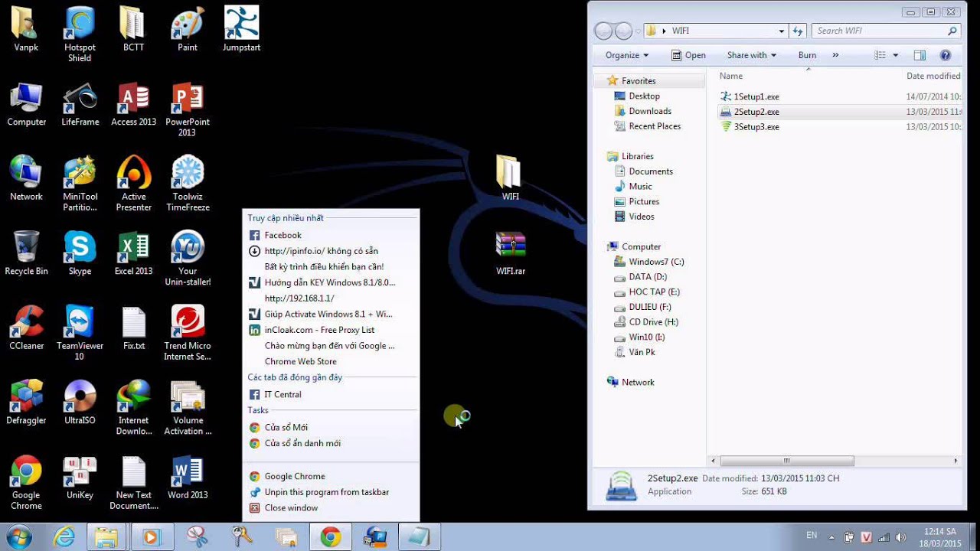Open Internet Explorer from taskbar
The image size is (980, 551).
(x=64, y=537)
